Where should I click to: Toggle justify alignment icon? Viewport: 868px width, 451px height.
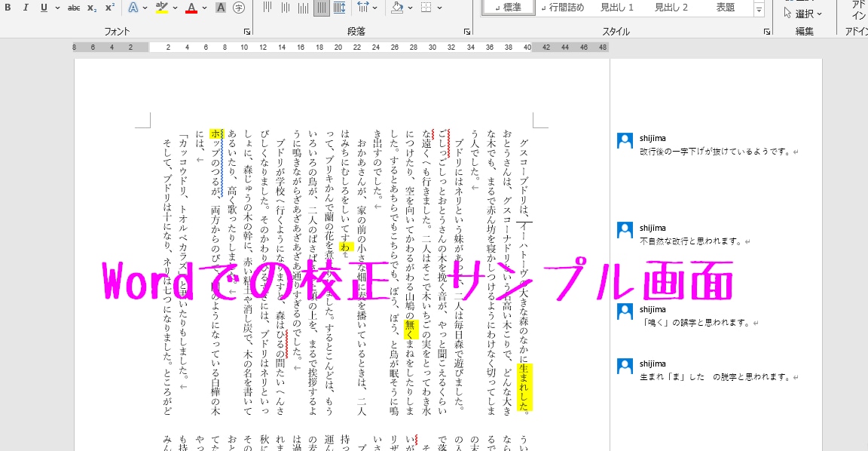pos(322,8)
